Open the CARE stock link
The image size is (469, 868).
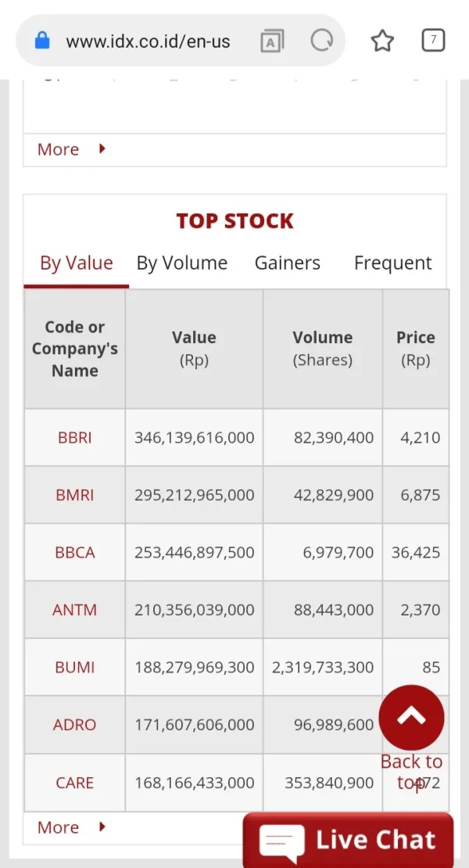pyautogui.click(x=75, y=783)
